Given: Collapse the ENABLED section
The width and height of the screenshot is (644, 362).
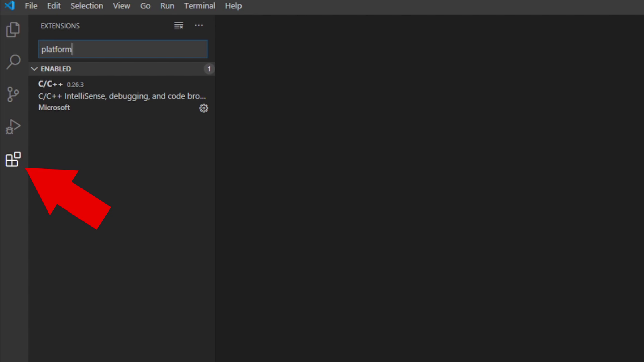Looking at the screenshot, I should (x=34, y=69).
